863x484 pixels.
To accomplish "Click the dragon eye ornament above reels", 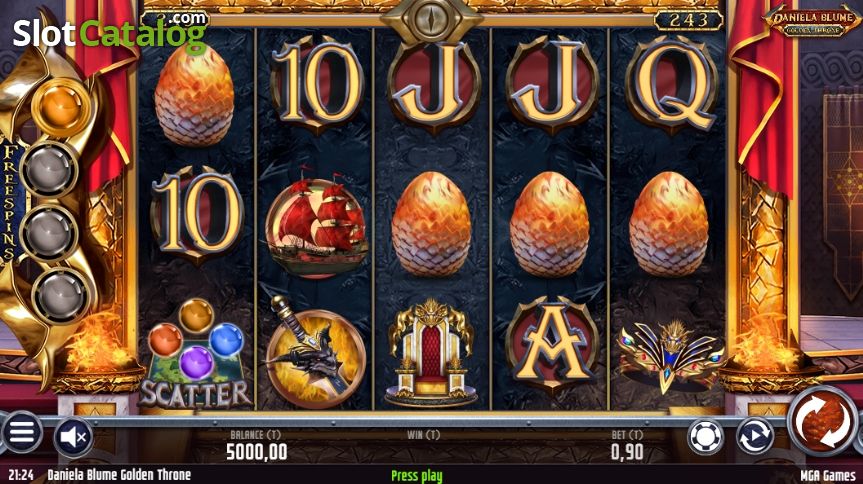I will [x=431, y=19].
